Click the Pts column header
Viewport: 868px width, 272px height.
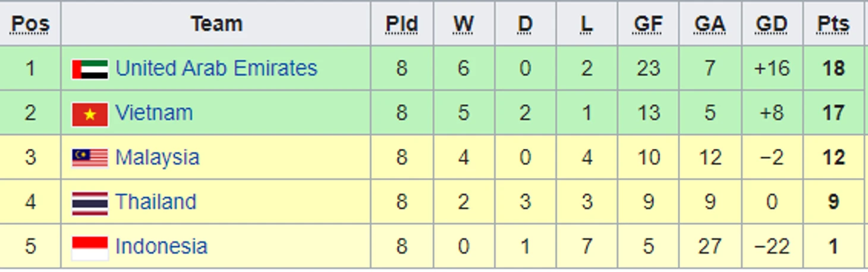click(833, 24)
